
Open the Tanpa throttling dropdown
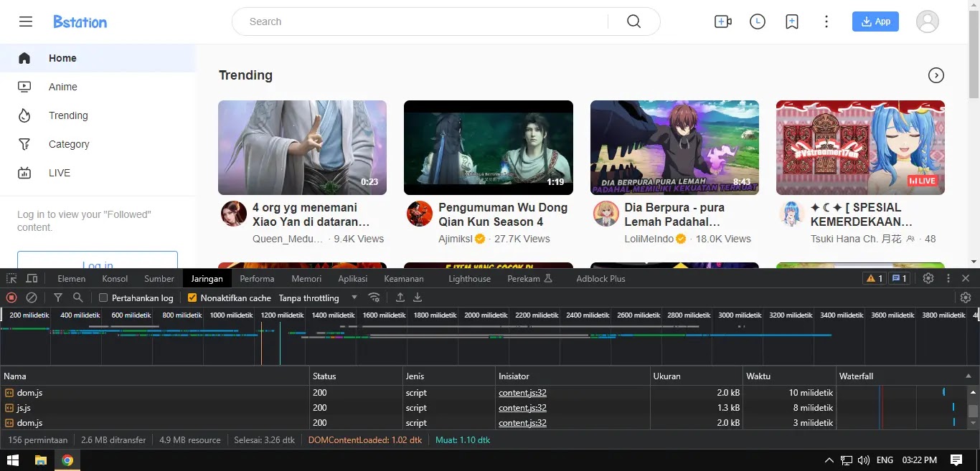(318, 298)
